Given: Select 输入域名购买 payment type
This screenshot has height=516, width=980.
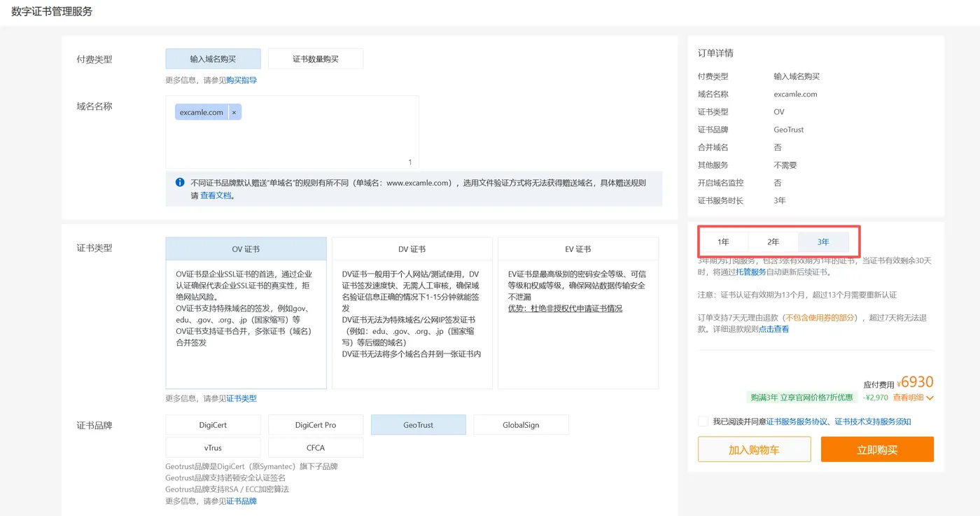Looking at the screenshot, I should tap(213, 59).
